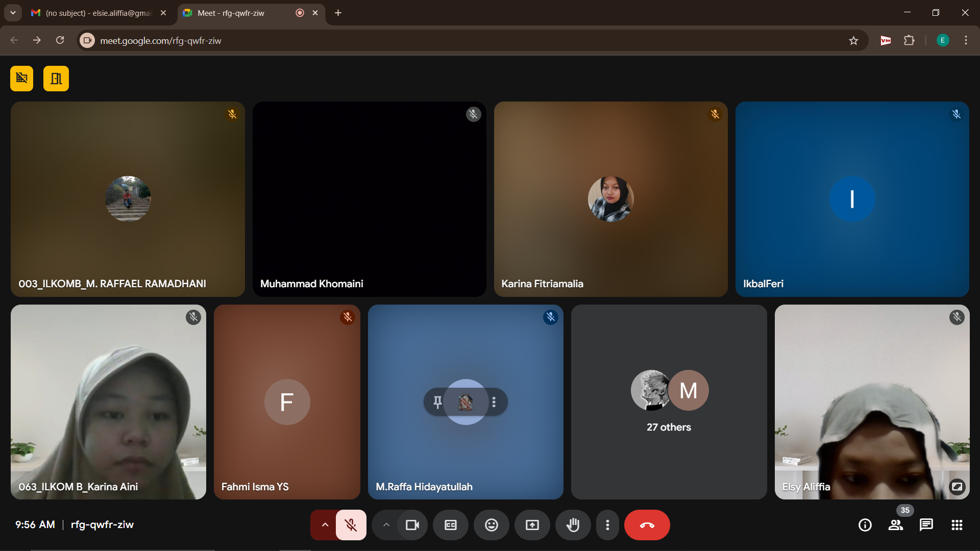Pin M.Raffa Hidayatullah's tile
The height and width of the screenshot is (551, 980).
(x=437, y=402)
